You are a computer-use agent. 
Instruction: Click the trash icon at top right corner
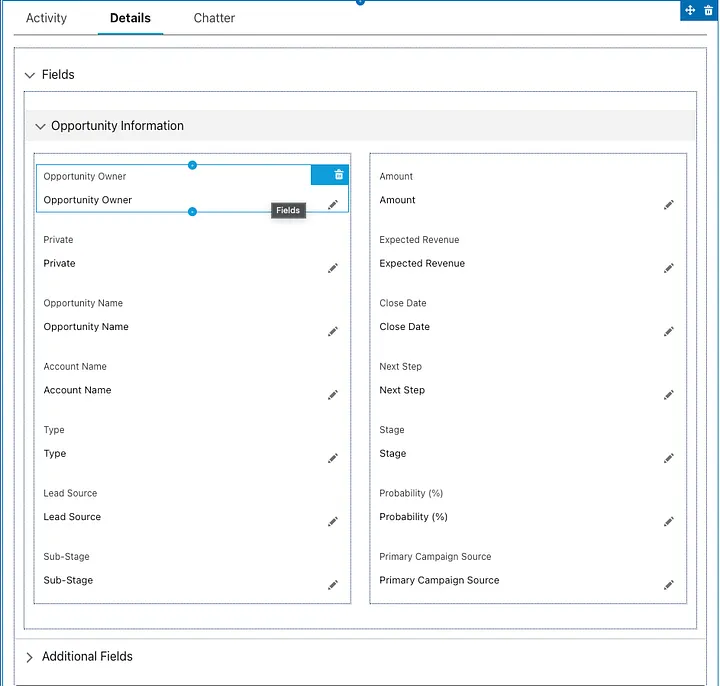tap(709, 10)
